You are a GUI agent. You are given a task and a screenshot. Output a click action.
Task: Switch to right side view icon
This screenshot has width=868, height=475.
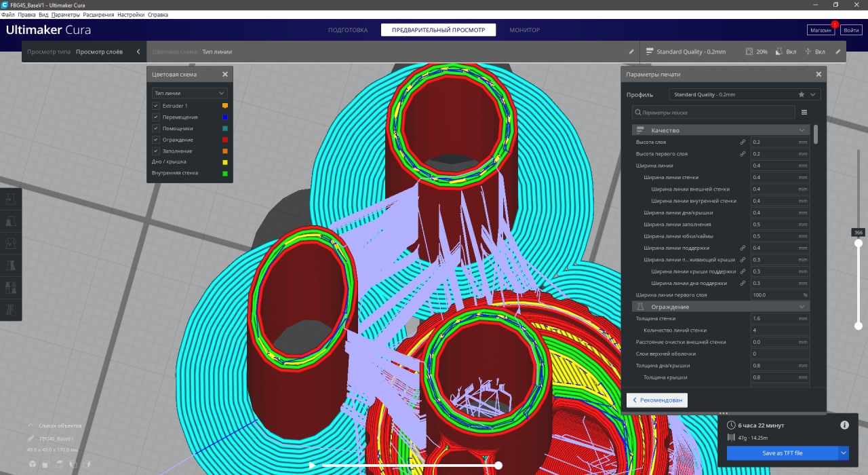87,464
